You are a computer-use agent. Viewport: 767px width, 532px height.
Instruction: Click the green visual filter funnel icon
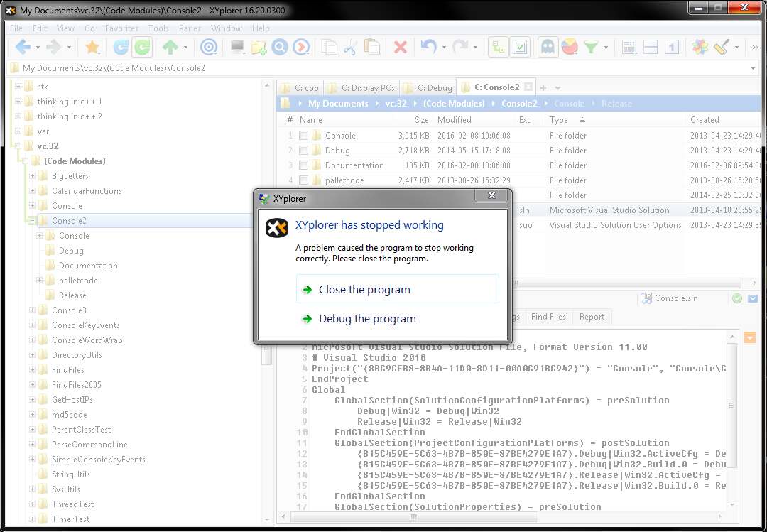[x=590, y=48]
